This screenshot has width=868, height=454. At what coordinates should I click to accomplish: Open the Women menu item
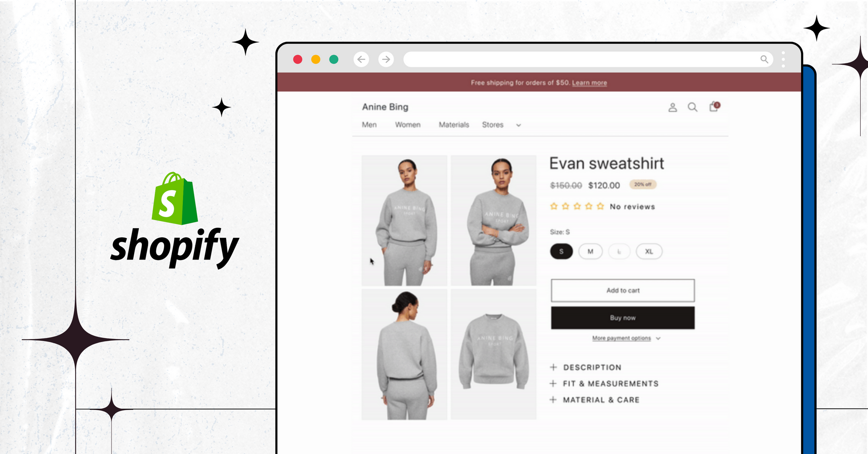point(408,125)
